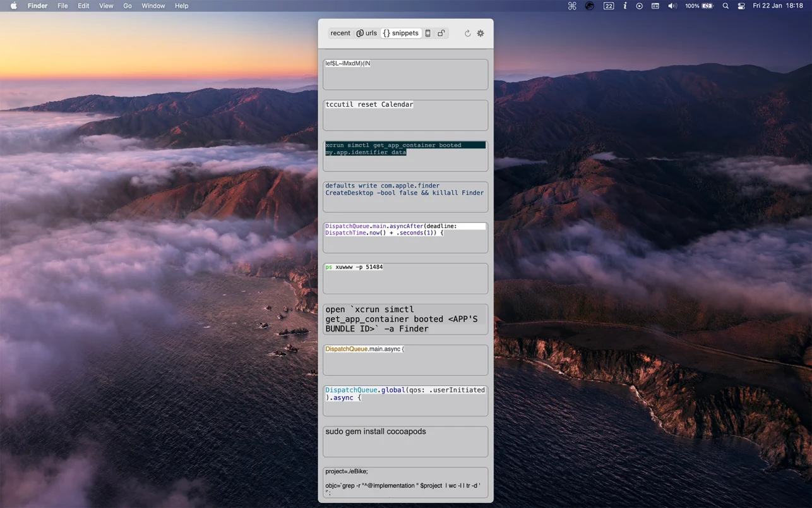812x508 pixels.
Task: Open the calendar day 22 menu bar icon
Action: 607,6
